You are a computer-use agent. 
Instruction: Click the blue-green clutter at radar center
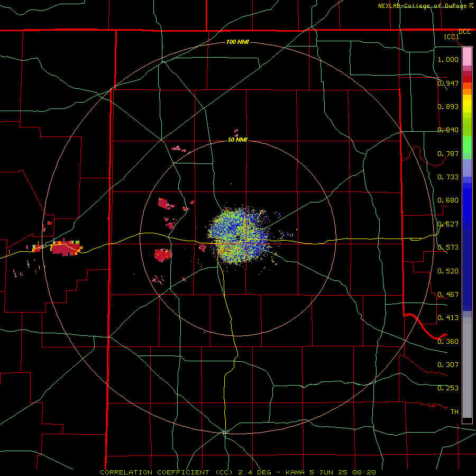[x=240, y=235]
